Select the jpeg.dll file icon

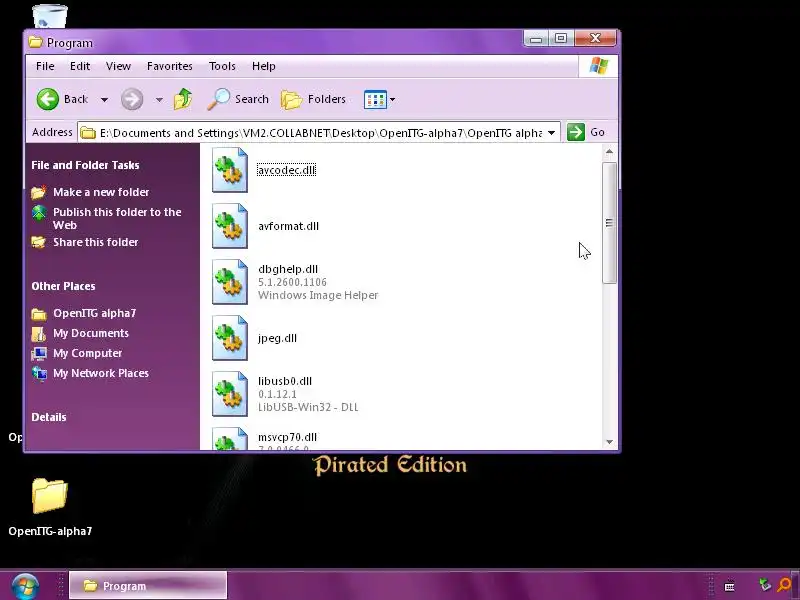pyautogui.click(x=230, y=338)
